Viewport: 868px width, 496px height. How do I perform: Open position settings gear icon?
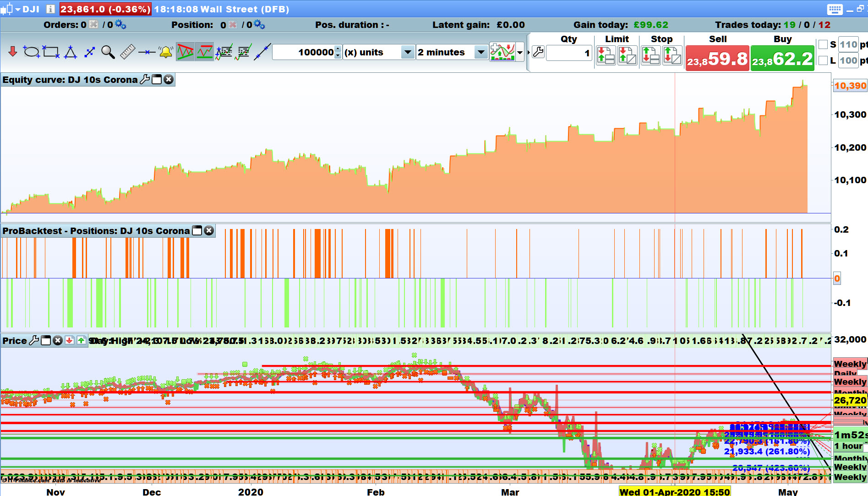click(x=259, y=24)
